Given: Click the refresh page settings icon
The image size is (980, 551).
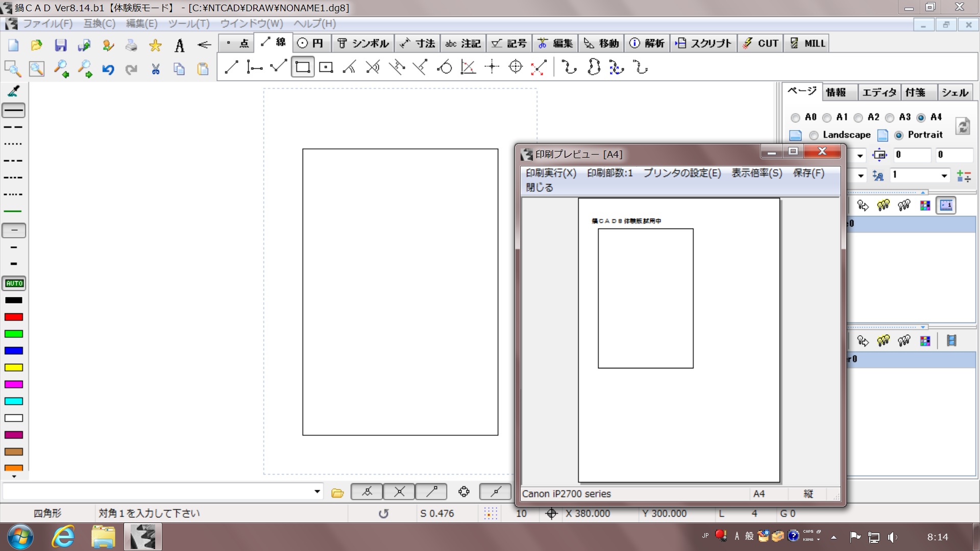Looking at the screenshot, I should point(963,126).
